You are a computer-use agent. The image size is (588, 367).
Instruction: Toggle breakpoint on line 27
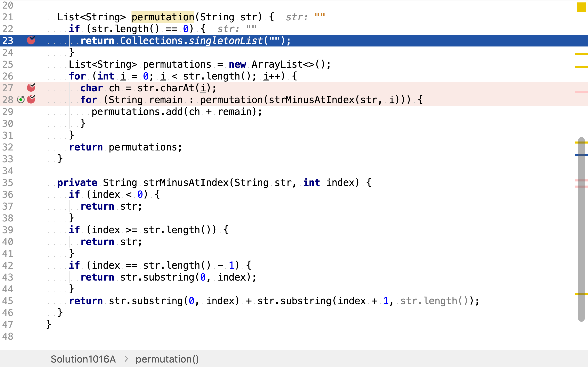(31, 88)
